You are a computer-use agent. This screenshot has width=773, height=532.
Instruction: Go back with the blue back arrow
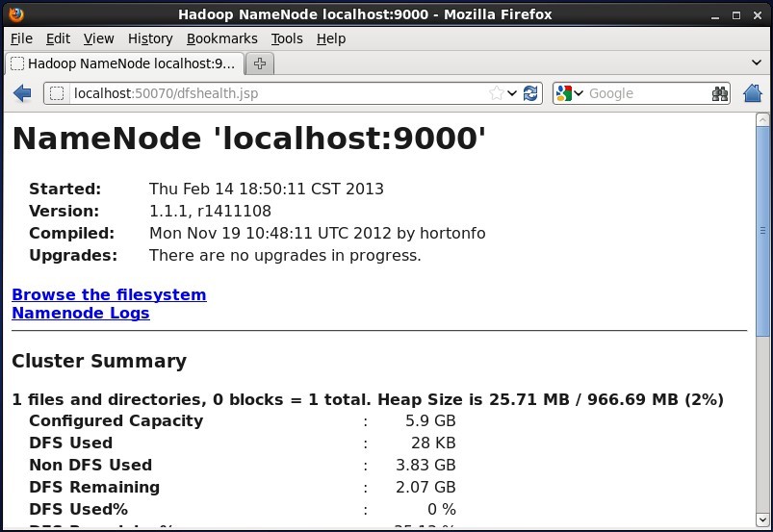coord(22,93)
